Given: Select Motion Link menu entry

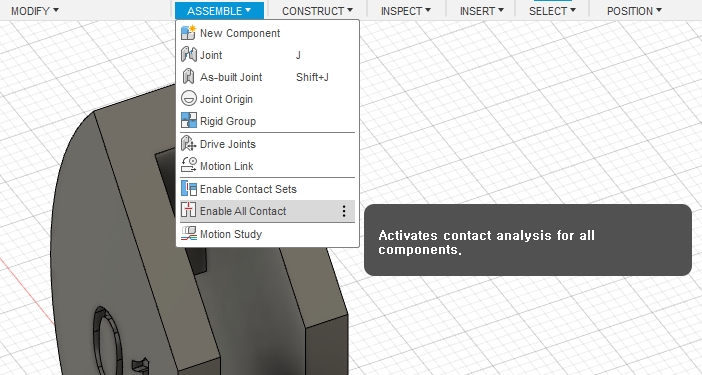Looking at the screenshot, I should pyautogui.click(x=267, y=166).
